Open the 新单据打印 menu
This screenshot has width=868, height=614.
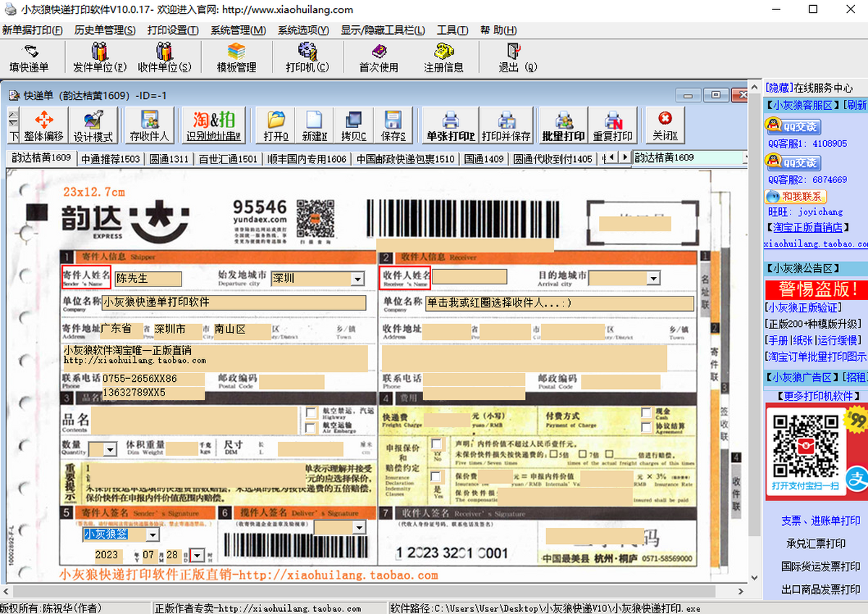tap(32, 30)
